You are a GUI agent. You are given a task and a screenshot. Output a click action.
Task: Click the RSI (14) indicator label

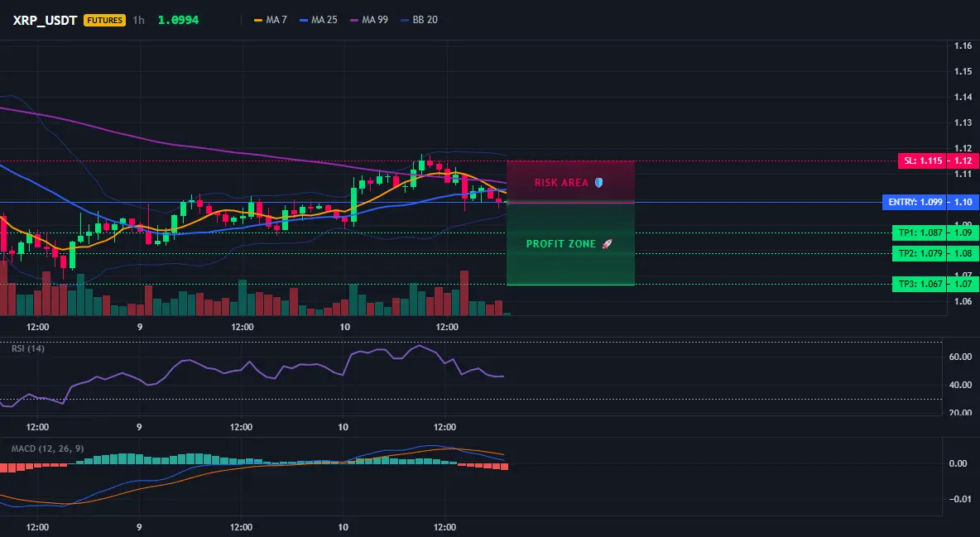click(28, 348)
